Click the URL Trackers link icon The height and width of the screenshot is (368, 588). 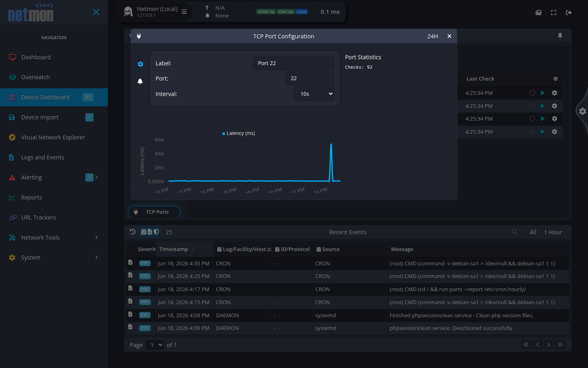[x=13, y=218]
